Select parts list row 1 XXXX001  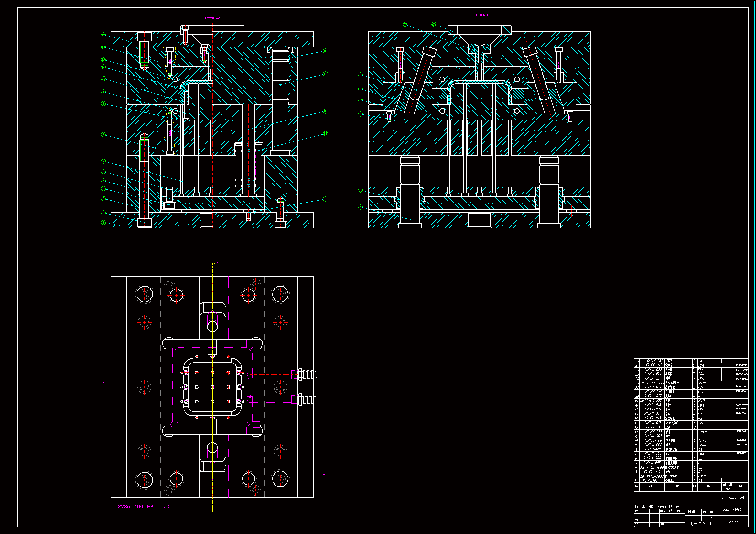pyautogui.click(x=650, y=481)
